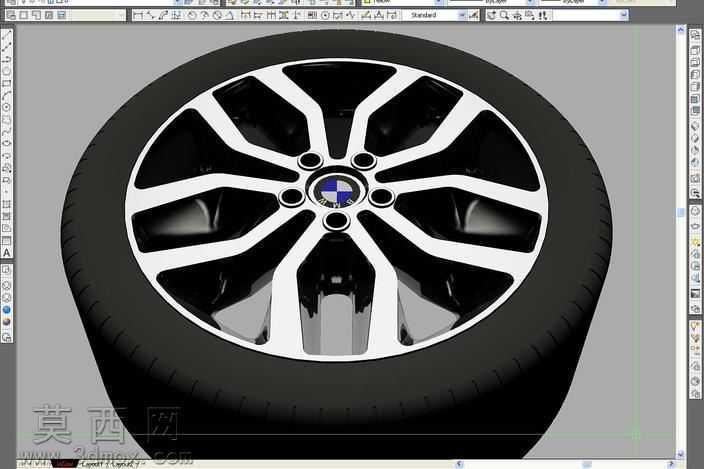The height and width of the screenshot is (469, 704).
Task: Select the Arc tool
Action: [x=7, y=95]
